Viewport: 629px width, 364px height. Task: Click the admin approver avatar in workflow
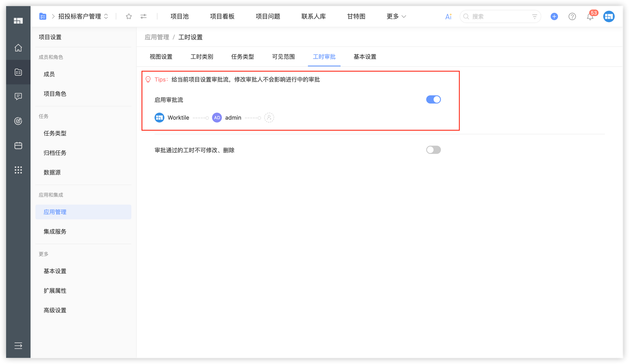tap(217, 118)
